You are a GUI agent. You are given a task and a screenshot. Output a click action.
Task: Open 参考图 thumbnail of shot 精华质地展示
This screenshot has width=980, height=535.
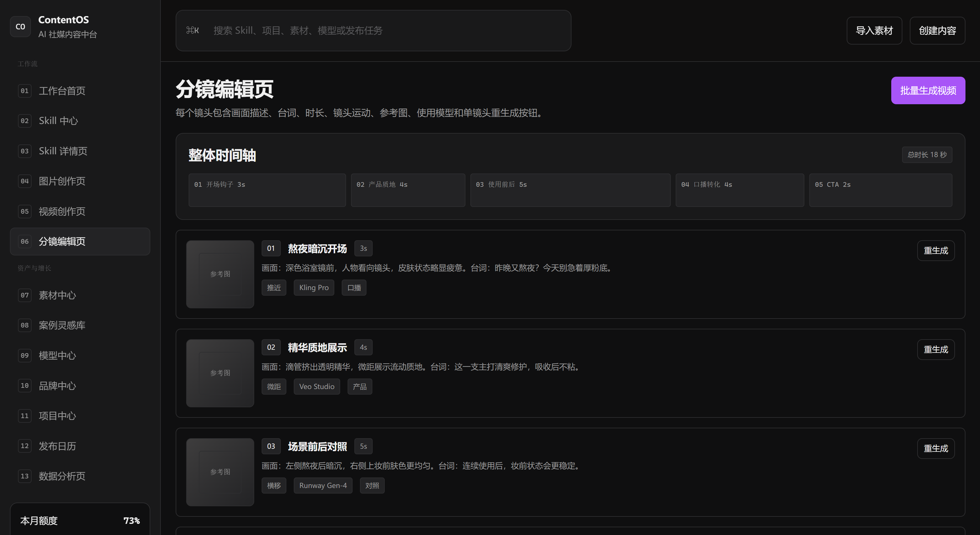(x=220, y=373)
